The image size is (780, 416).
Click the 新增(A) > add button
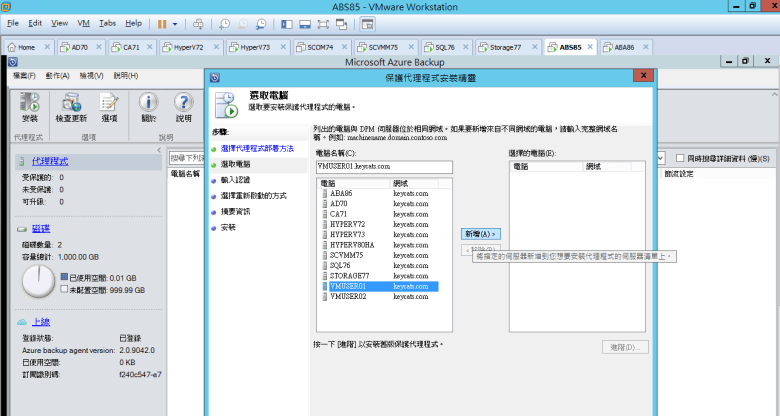[x=481, y=233]
